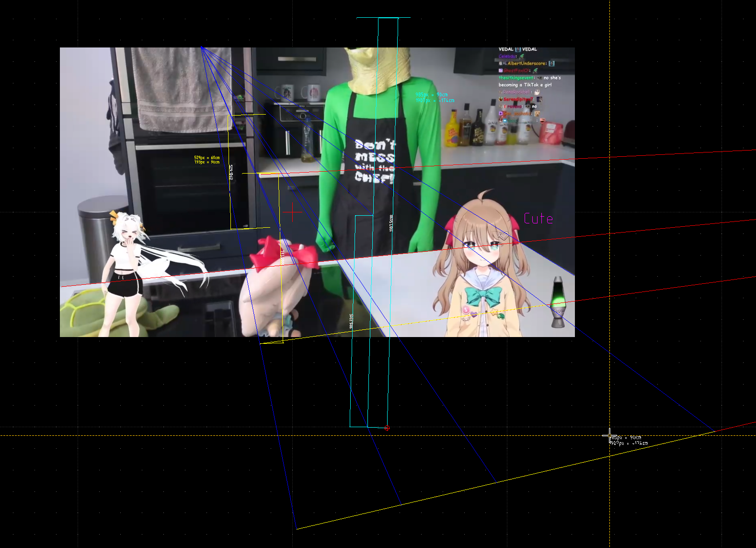Click the white dimension readout beside the crosshair cursor
Image resolution: width=756 pixels, height=548 pixels.
(629, 441)
